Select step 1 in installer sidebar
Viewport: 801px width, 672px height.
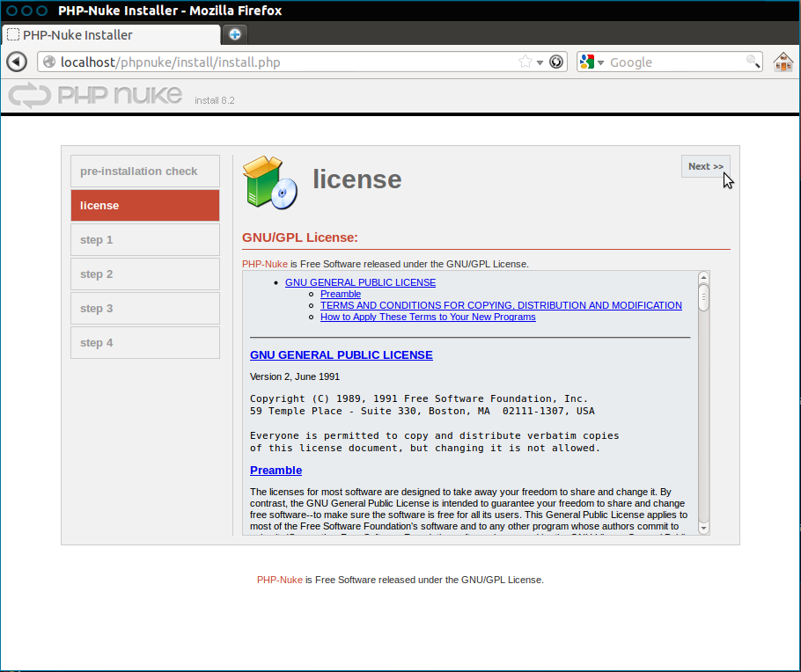tap(145, 239)
